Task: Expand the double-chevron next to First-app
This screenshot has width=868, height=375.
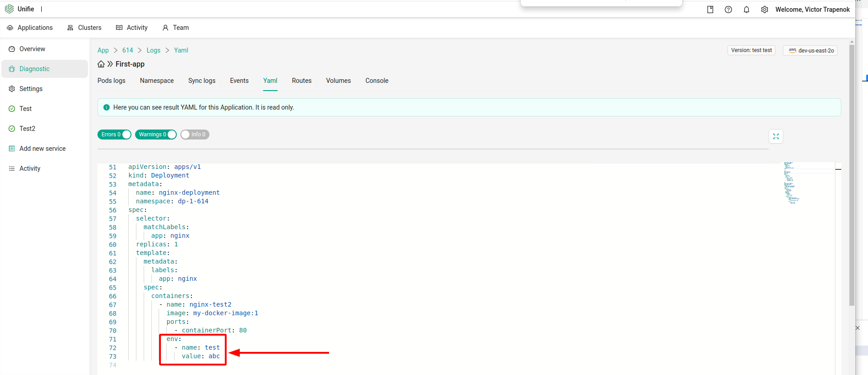Action: pos(110,64)
